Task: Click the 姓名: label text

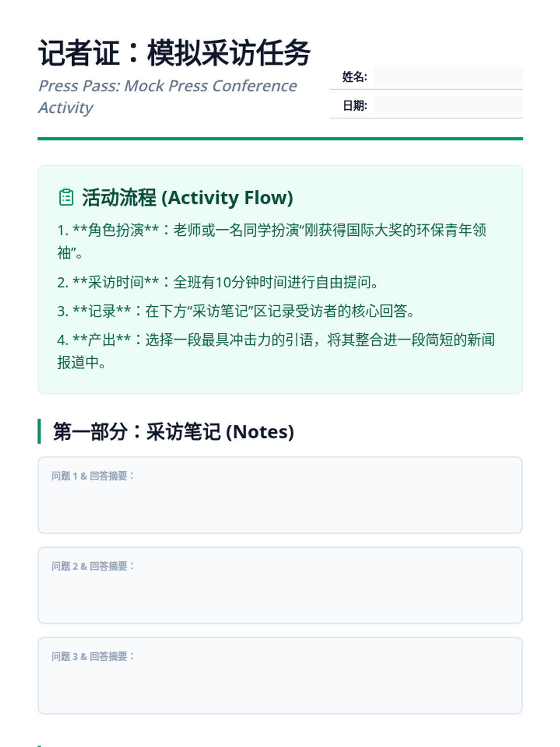Action: pos(355,77)
